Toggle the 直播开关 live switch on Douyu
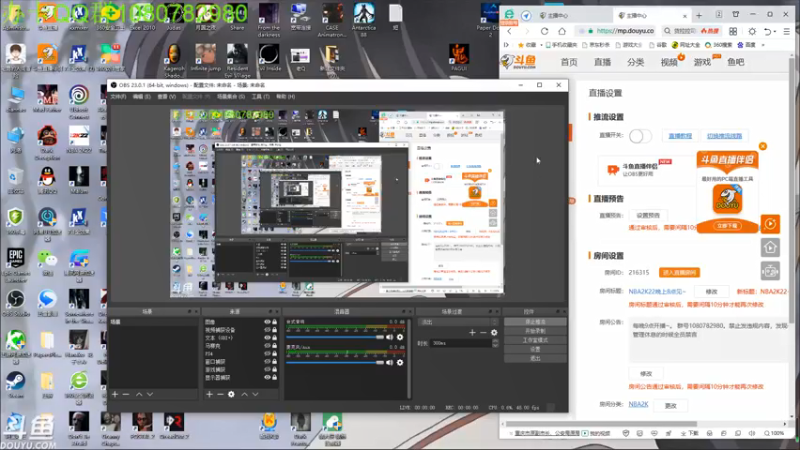The image size is (800, 450). (x=640, y=136)
